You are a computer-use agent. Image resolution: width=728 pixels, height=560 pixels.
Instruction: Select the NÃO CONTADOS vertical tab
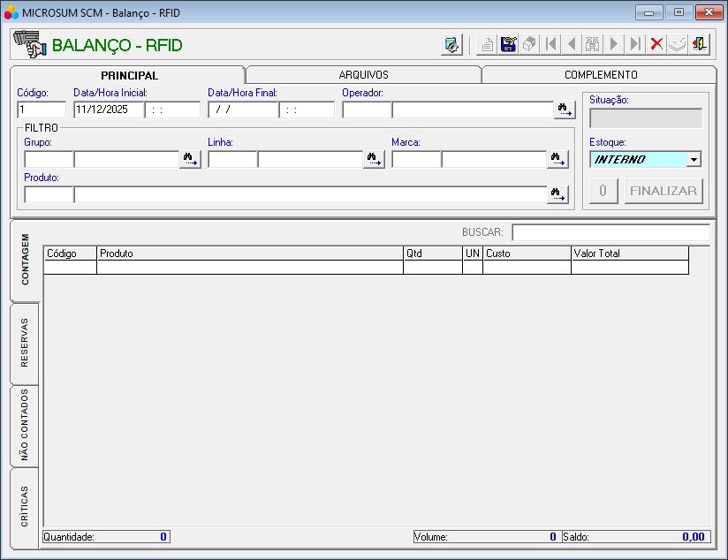click(25, 425)
